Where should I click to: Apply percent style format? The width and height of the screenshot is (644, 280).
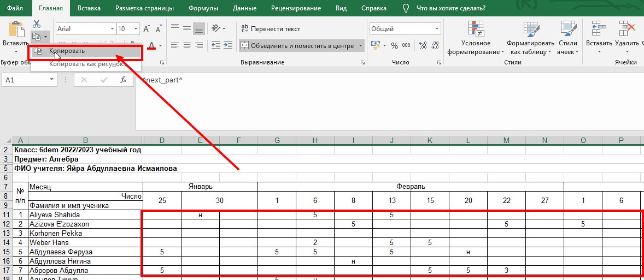point(394,45)
